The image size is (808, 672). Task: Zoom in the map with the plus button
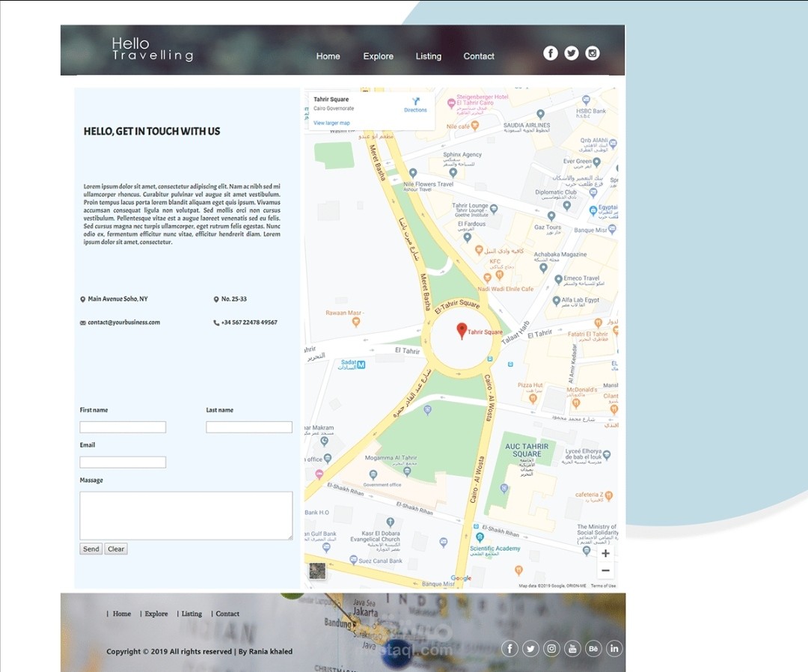coord(605,554)
